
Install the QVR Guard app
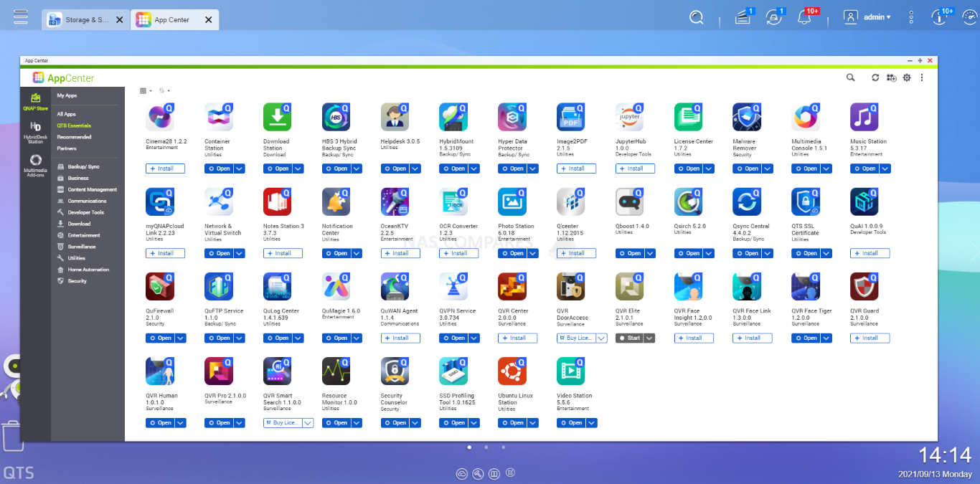[870, 338]
